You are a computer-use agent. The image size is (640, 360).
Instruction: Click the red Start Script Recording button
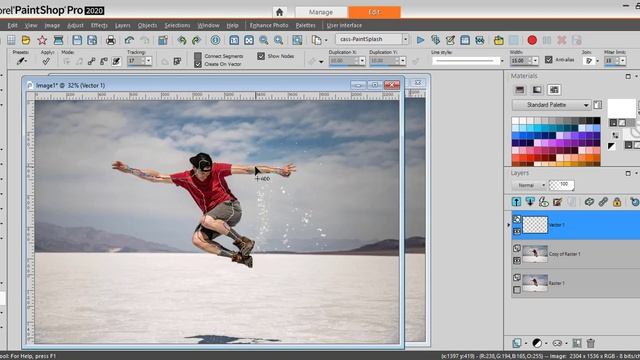(x=532, y=40)
